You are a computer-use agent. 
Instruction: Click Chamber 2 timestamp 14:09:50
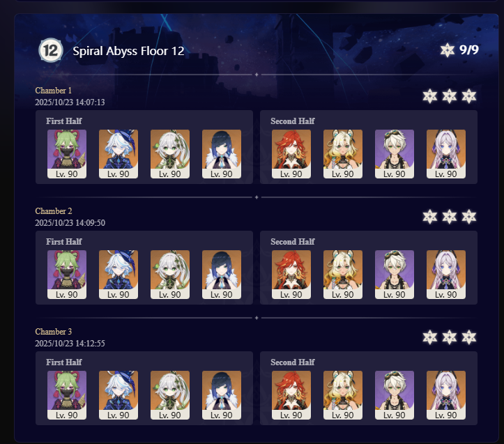70,223
